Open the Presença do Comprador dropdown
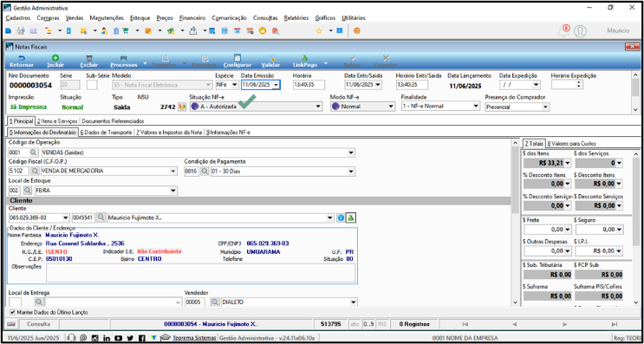This screenshot has height=344, width=644. click(546, 107)
